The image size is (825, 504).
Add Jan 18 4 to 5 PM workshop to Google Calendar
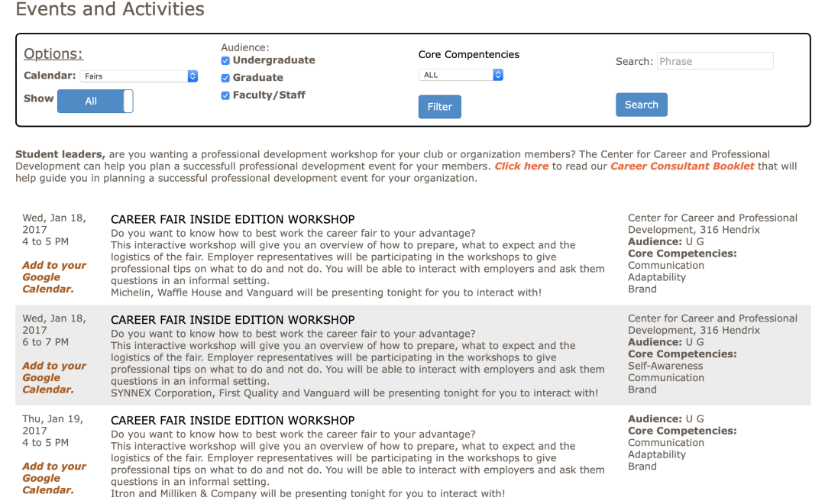[x=54, y=277]
